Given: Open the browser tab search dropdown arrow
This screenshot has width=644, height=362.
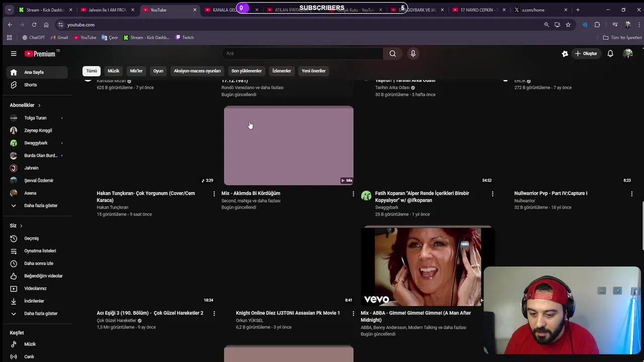Looking at the screenshot, I should [9, 10].
